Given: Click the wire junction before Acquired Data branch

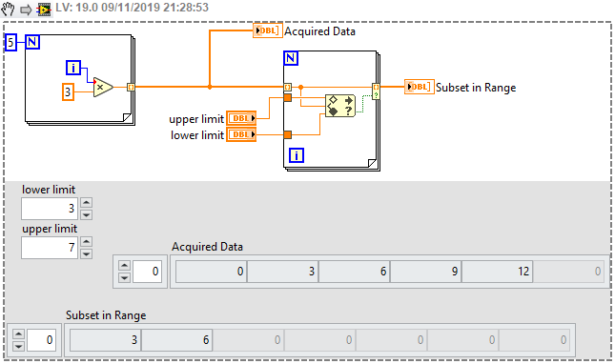Looking at the screenshot, I should [x=210, y=87].
